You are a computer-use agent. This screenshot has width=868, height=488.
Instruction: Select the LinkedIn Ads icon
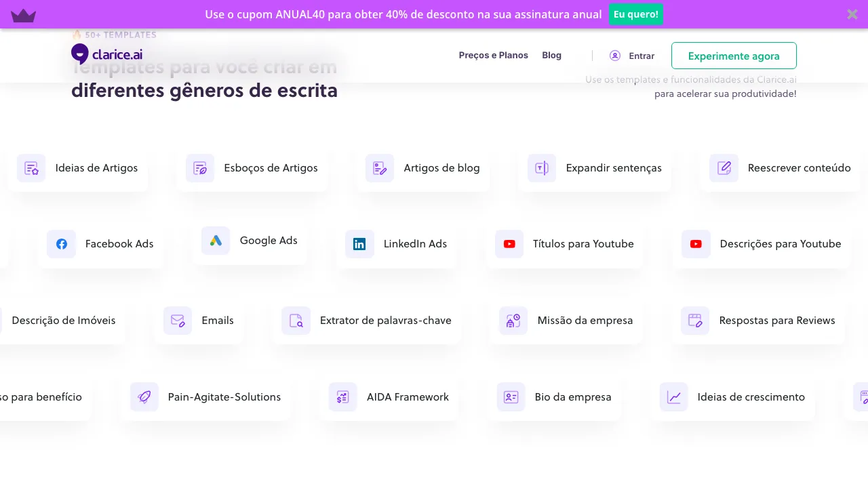click(359, 244)
